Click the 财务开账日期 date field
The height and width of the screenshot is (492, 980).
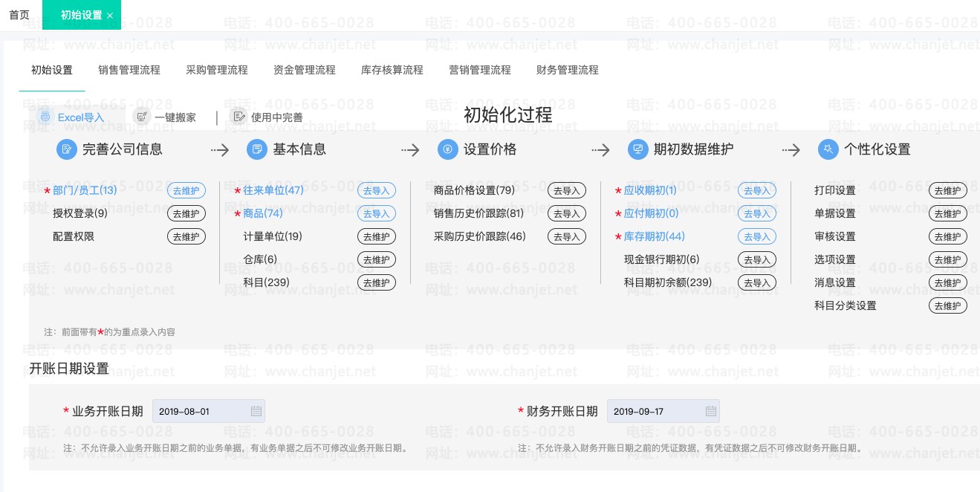[663, 411]
